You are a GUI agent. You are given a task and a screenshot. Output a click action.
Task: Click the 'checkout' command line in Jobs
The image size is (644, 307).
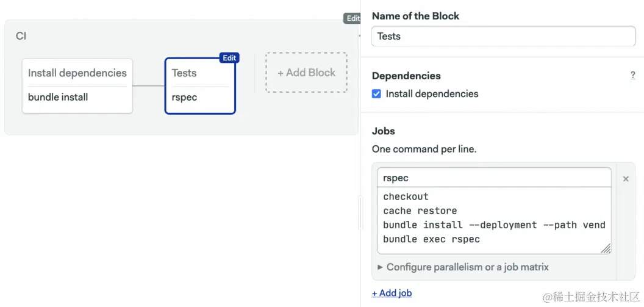pyautogui.click(x=406, y=197)
